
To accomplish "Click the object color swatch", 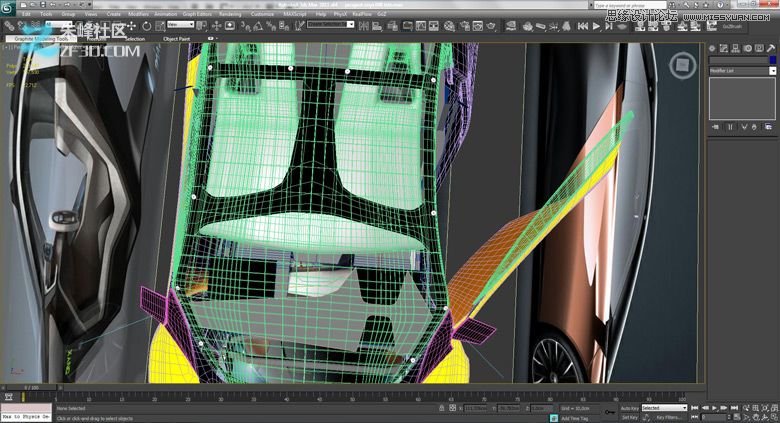I will (x=773, y=60).
